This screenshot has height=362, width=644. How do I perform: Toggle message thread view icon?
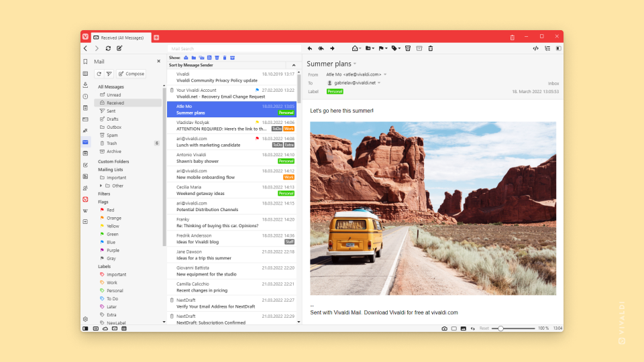[547, 48]
